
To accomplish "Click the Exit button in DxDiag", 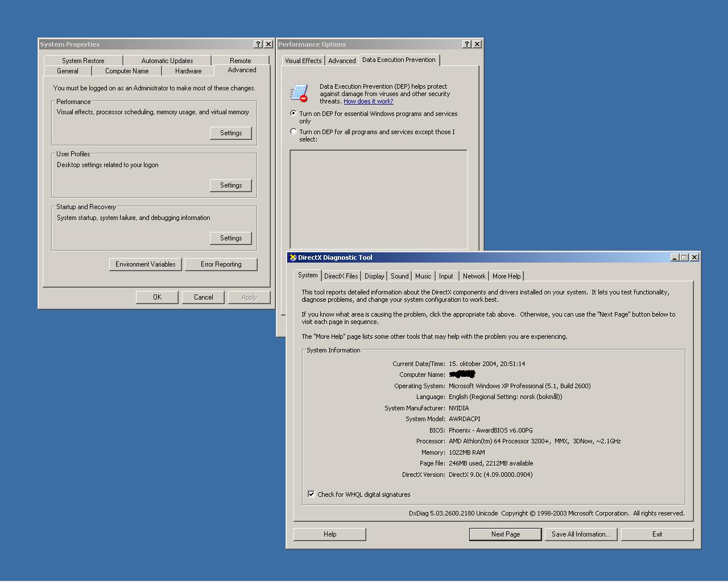I will [657, 534].
